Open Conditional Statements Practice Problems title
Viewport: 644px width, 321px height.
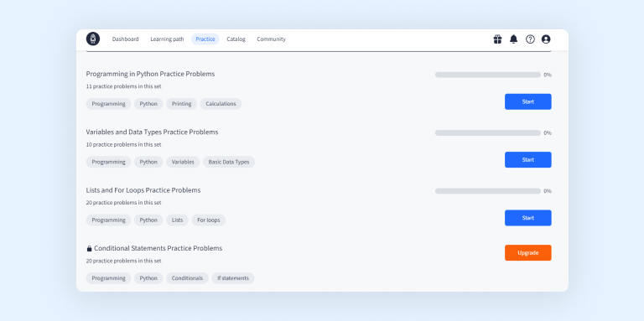(x=158, y=248)
